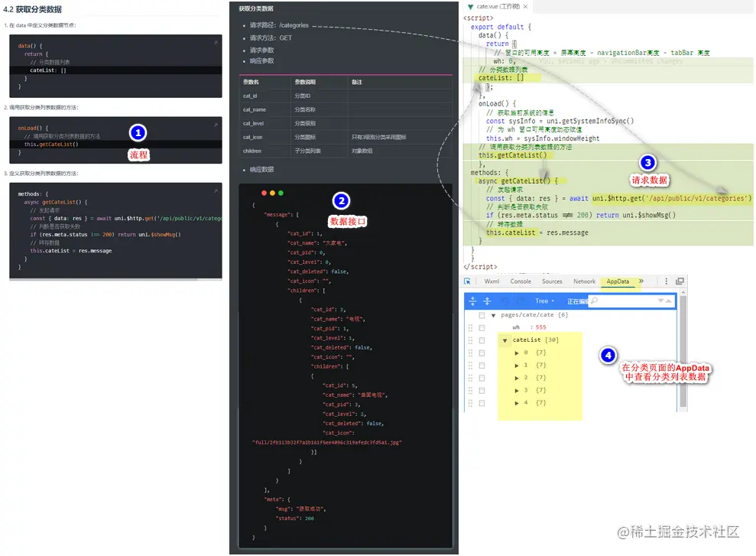
Task: Copy the methods code block
Action: pos(216,190)
